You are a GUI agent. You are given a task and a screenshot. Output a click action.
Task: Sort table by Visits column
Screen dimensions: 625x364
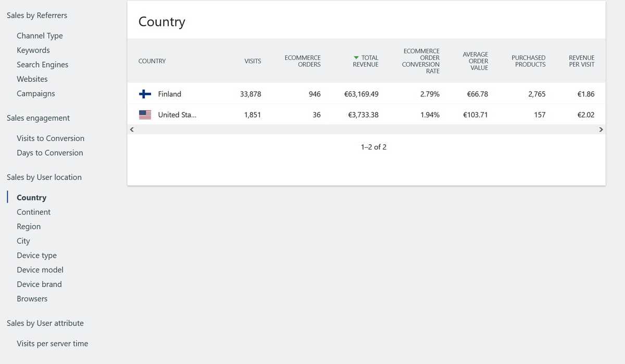pos(253,61)
